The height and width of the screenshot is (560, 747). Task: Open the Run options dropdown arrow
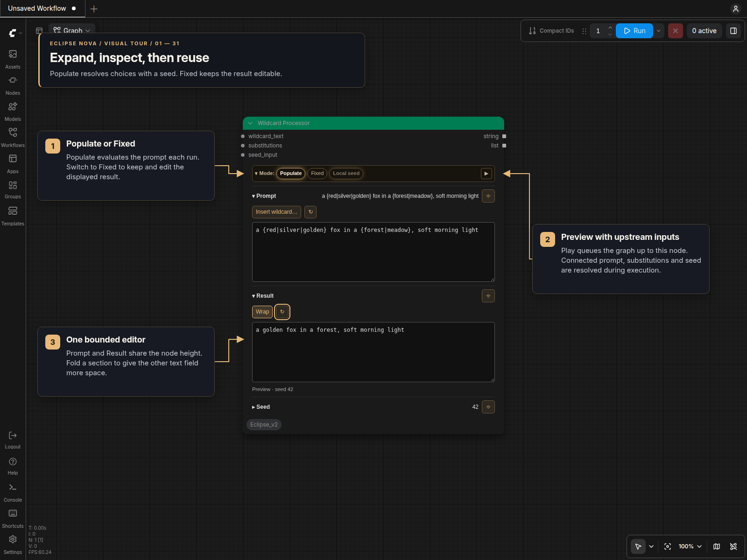(x=658, y=31)
